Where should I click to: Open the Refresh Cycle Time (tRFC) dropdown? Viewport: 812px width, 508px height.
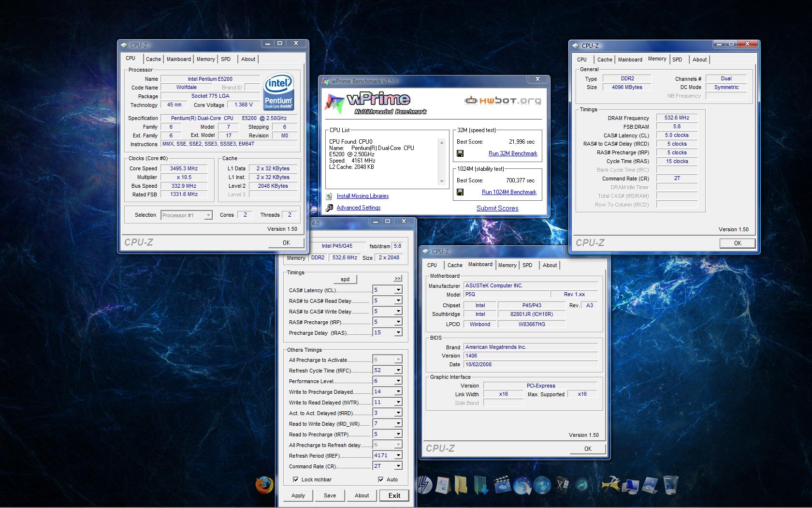tap(398, 371)
